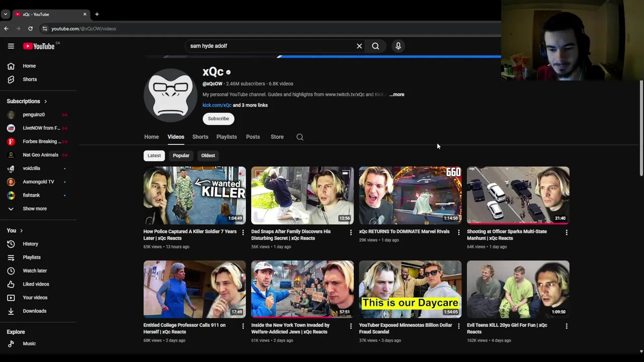Play 'wanted KILLER' video thumbnail
644x362 pixels.
coord(195,196)
